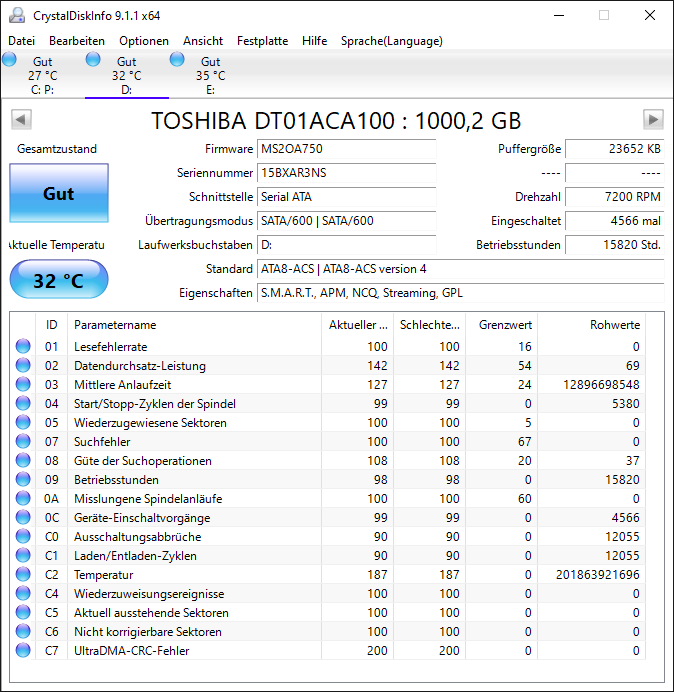Click the Aktueller column header
Image resolution: width=674 pixels, height=692 pixels.
pos(358,325)
